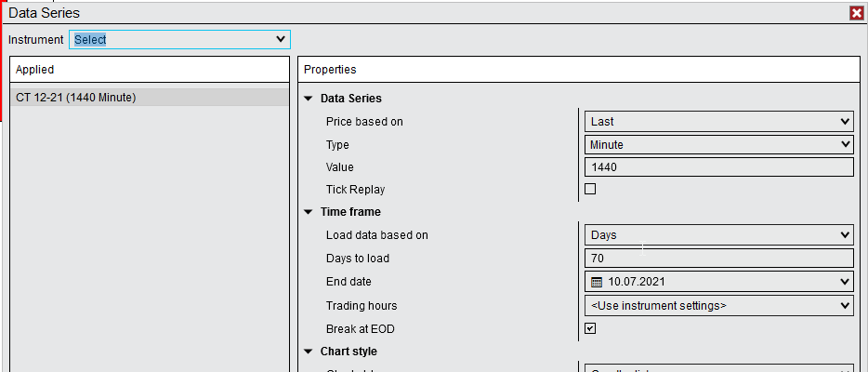Collapse the Data Series section
This screenshot has width=868, height=372.
pyautogui.click(x=308, y=99)
